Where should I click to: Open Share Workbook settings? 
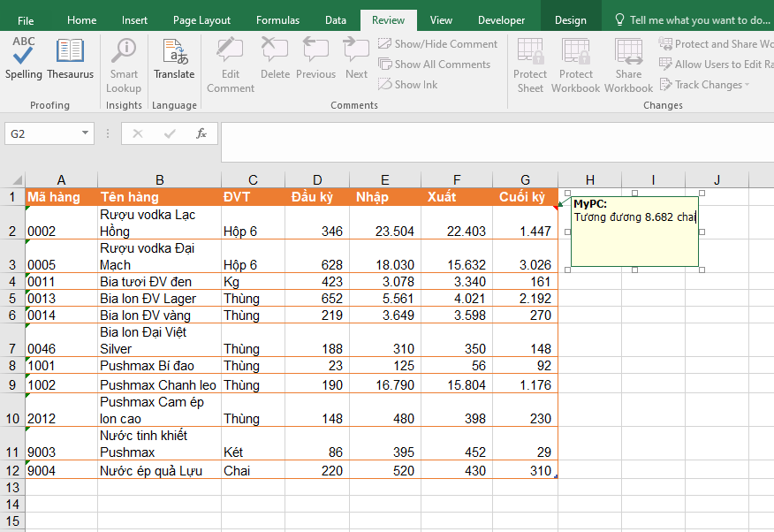point(628,64)
